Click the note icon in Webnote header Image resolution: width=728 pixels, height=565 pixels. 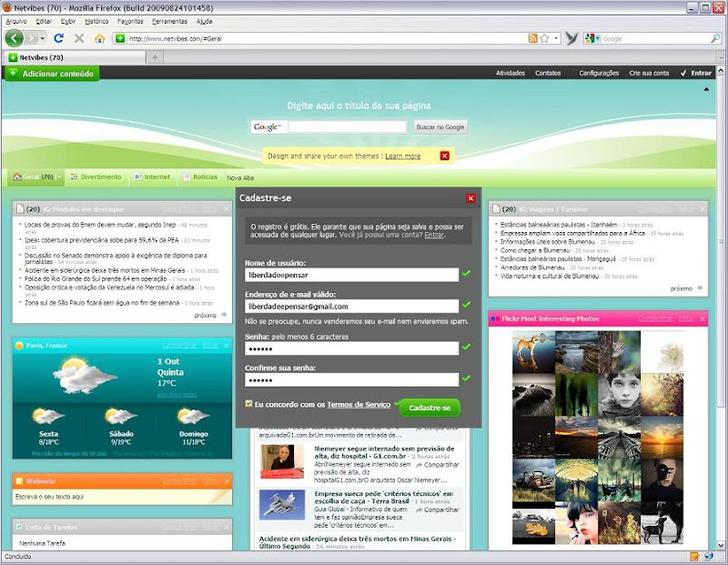(19, 481)
